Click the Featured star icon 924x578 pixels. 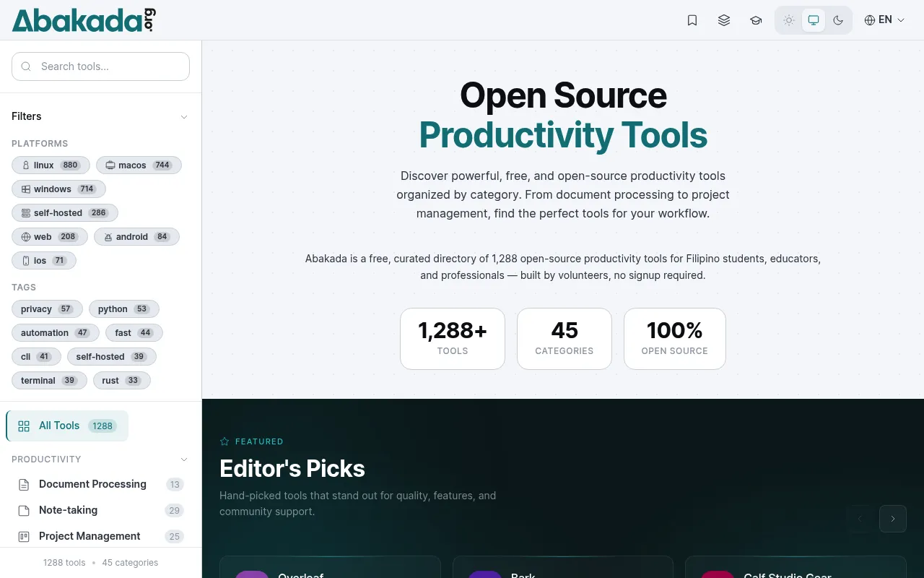225,441
